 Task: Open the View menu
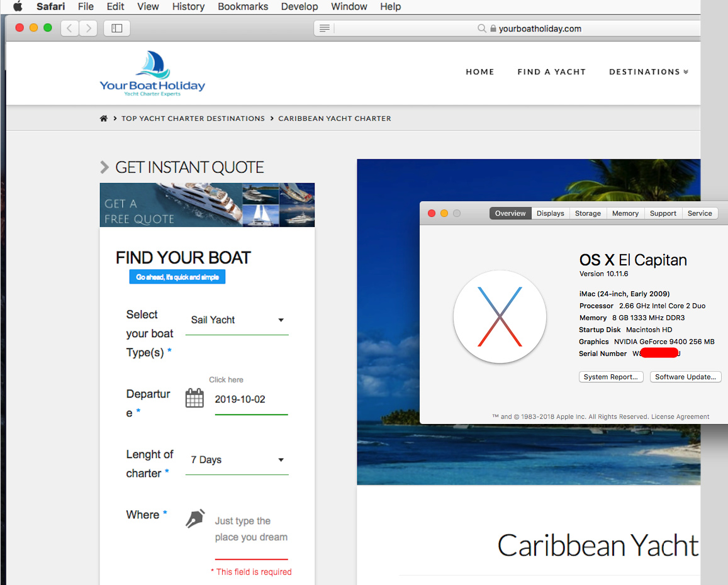(x=148, y=6)
